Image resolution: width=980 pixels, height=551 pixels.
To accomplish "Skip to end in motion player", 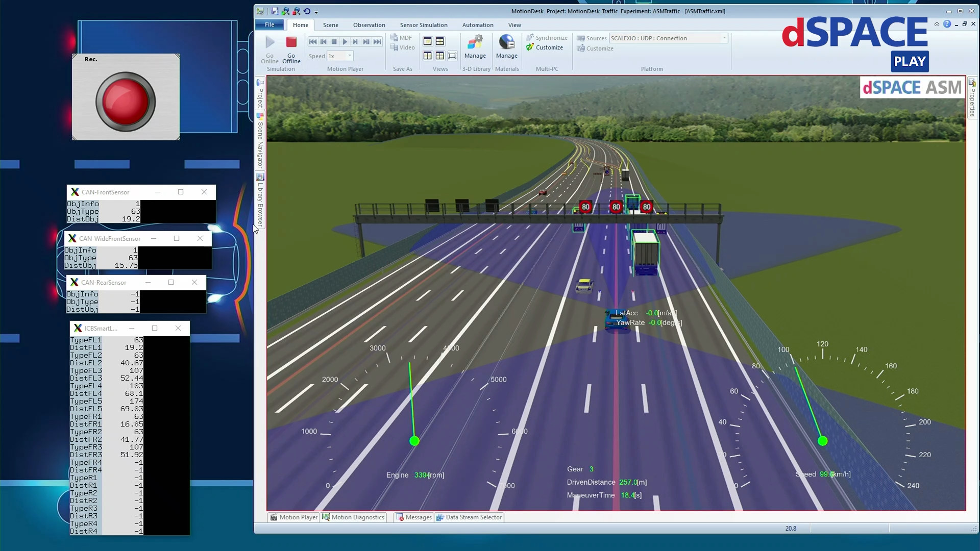I will click(377, 42).
